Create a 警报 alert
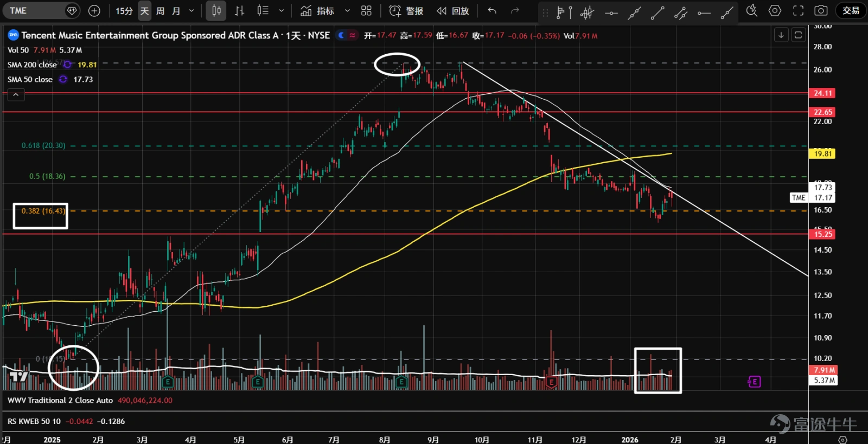Image resolution: width=868 pixels, height=444 pixels. tap(406, 11)
